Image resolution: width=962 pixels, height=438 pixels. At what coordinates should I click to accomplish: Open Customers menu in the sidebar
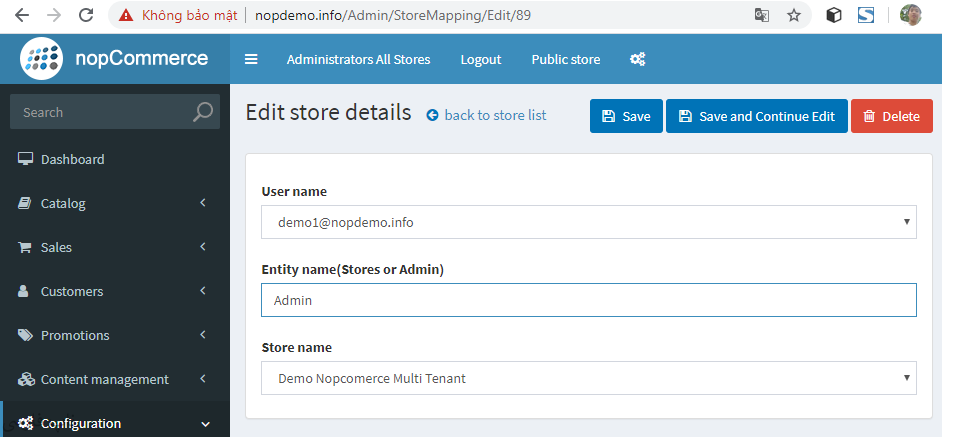click(x=114, y=291)
